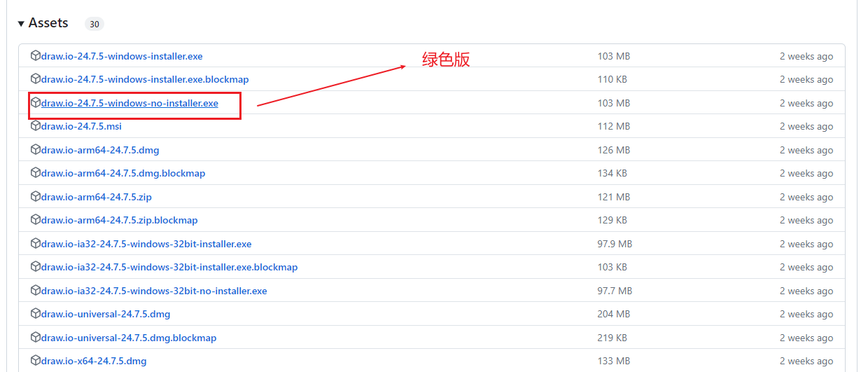The height and width of the screenshot is (372, 868).
Task: Click package icon beside windows-installer.exe.blockmap
Action: point(35,78)
